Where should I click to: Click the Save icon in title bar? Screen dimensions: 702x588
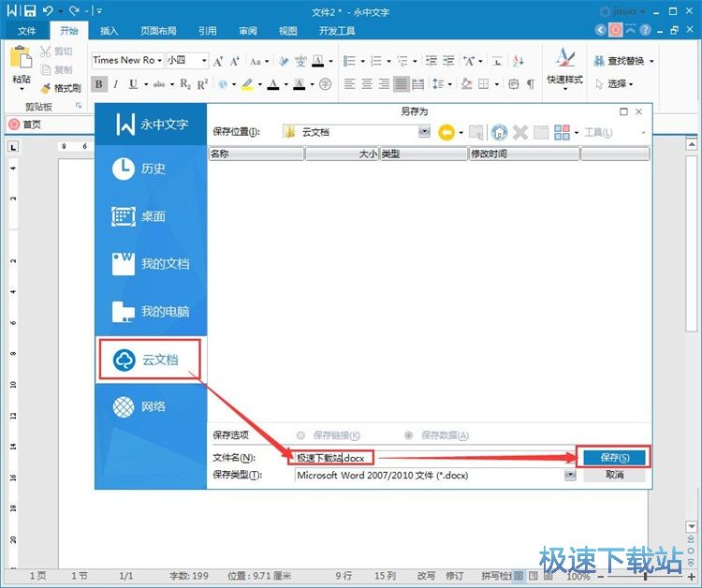point(30,10)
